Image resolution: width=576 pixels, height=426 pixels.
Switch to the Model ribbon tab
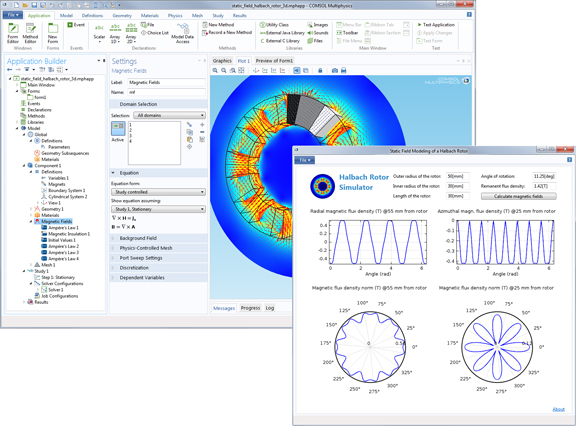[66, 16]
